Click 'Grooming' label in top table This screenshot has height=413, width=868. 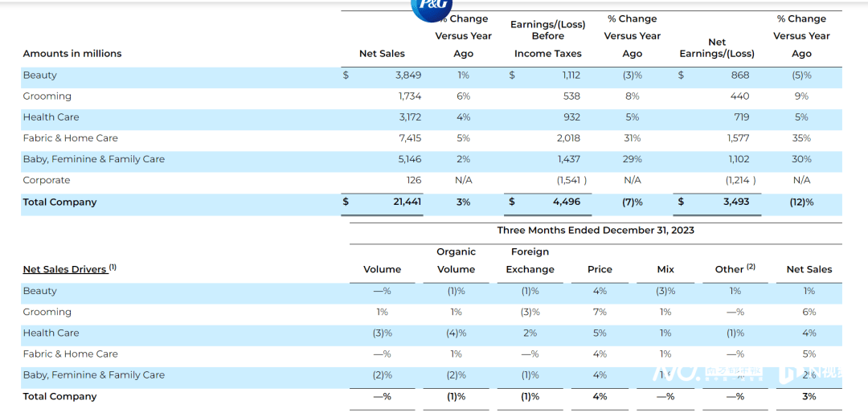(x=47, y=96)
